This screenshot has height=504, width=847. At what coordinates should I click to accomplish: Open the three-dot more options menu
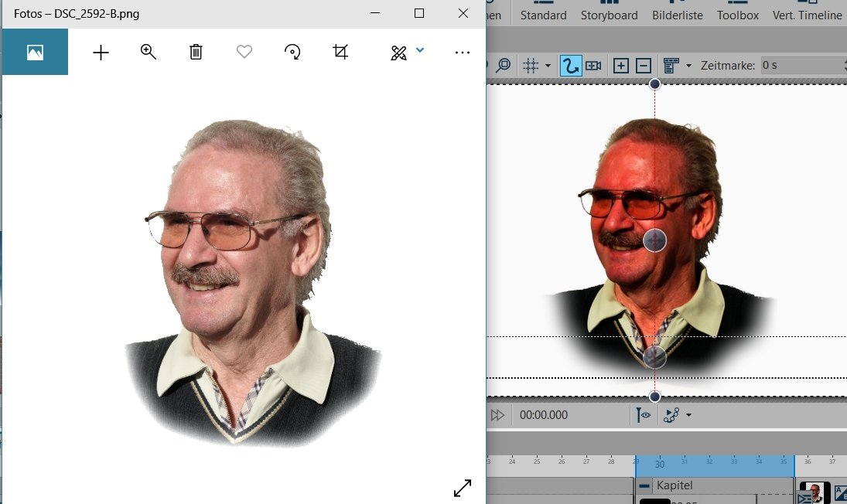click(x=463, y=52)
